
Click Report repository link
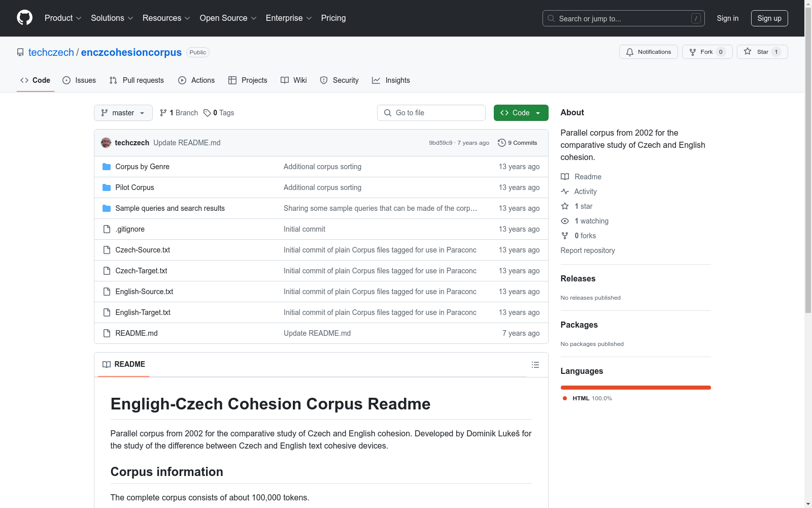tap(588, 250)
